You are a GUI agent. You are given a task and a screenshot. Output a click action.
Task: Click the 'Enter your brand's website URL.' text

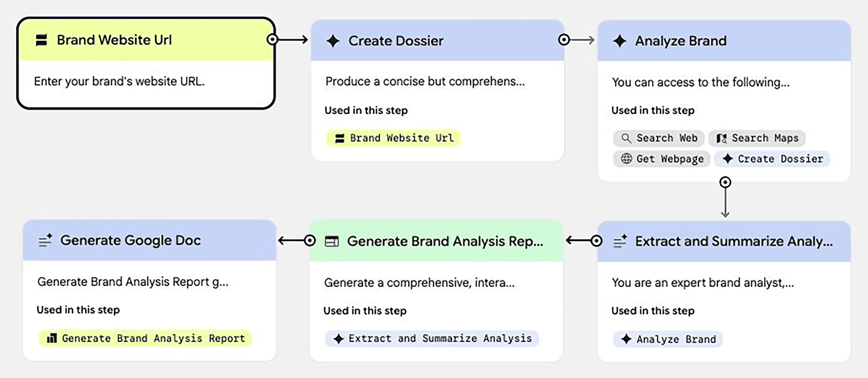[119, 82]
